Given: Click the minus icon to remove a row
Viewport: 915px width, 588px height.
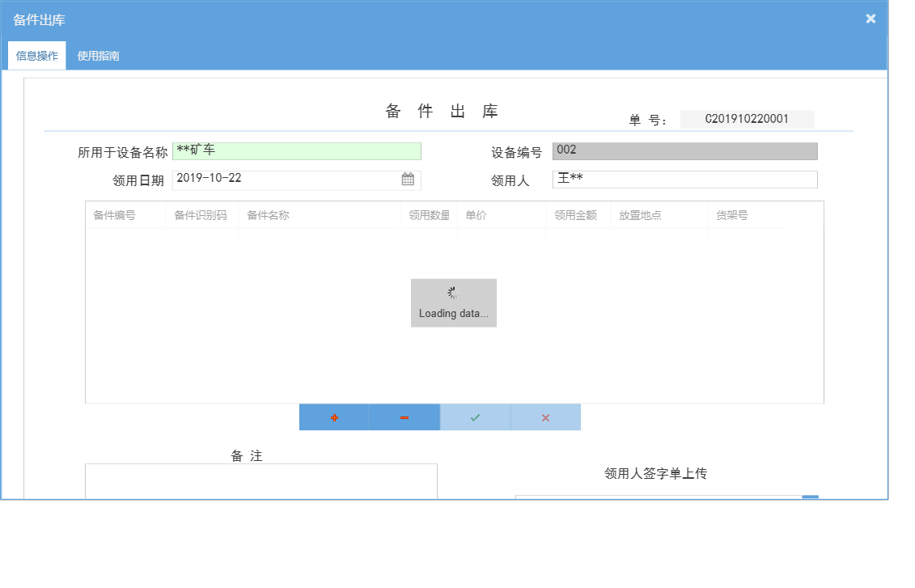Looking at the screenshot, I should click(x=405, y=417).
